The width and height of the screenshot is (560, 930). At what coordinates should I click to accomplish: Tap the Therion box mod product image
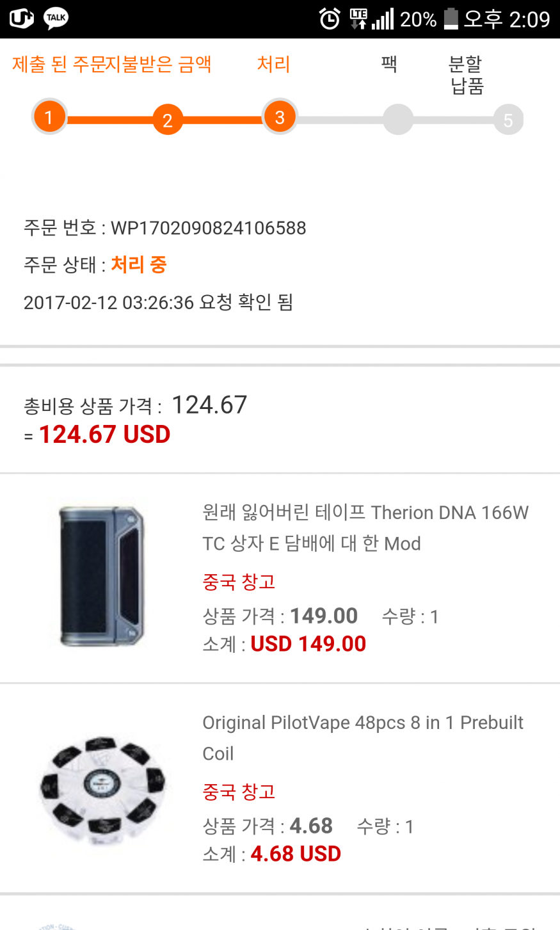coord(102,576)
